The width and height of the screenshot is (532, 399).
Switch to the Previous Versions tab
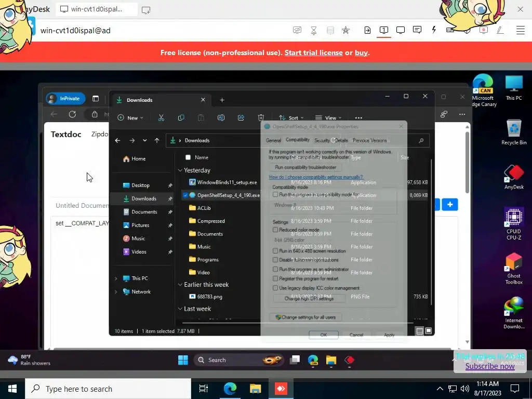369,140
